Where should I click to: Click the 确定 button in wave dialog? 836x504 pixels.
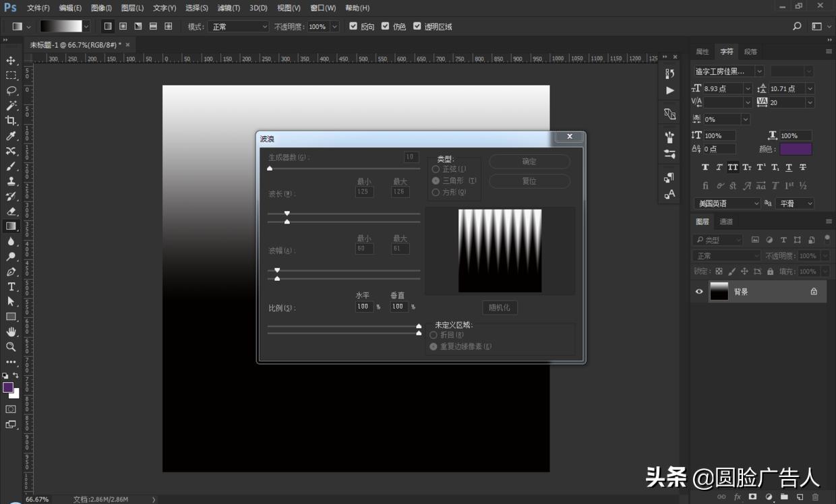point(529,162)
